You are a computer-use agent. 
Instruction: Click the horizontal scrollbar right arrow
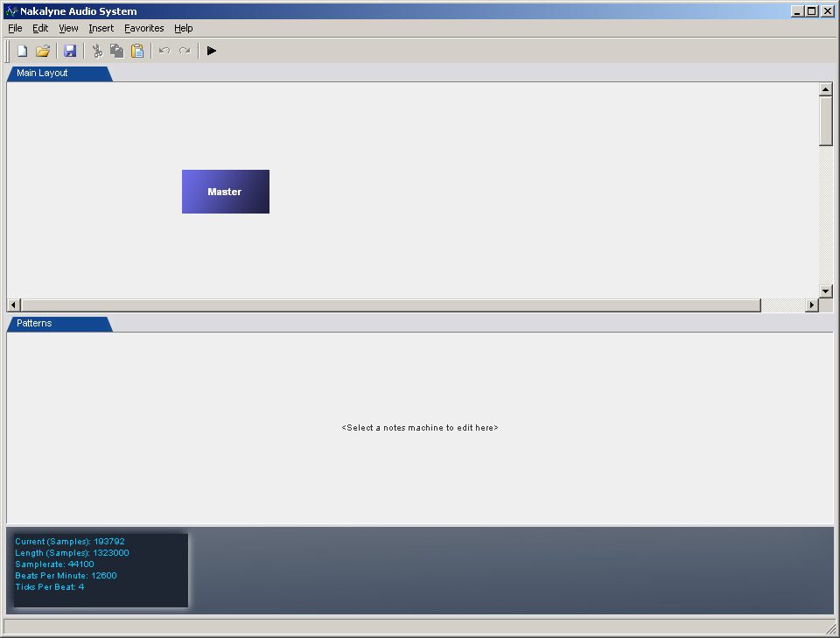pos(812,305)
